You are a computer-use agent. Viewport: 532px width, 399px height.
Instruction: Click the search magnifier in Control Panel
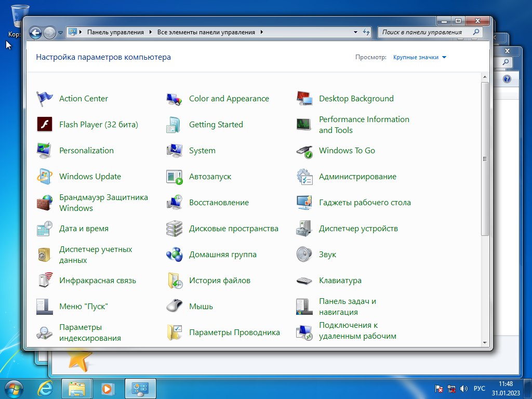coord(476,32)
